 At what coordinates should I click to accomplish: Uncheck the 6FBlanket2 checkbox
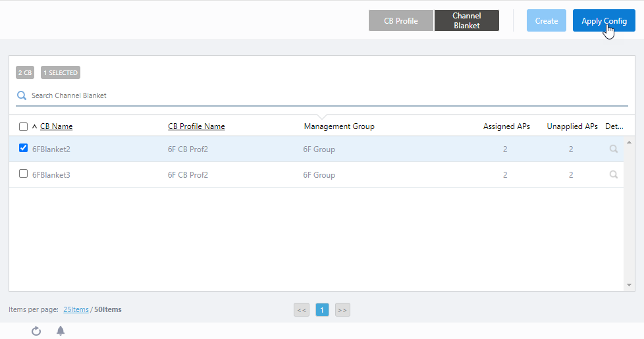(x=24, y=149)
